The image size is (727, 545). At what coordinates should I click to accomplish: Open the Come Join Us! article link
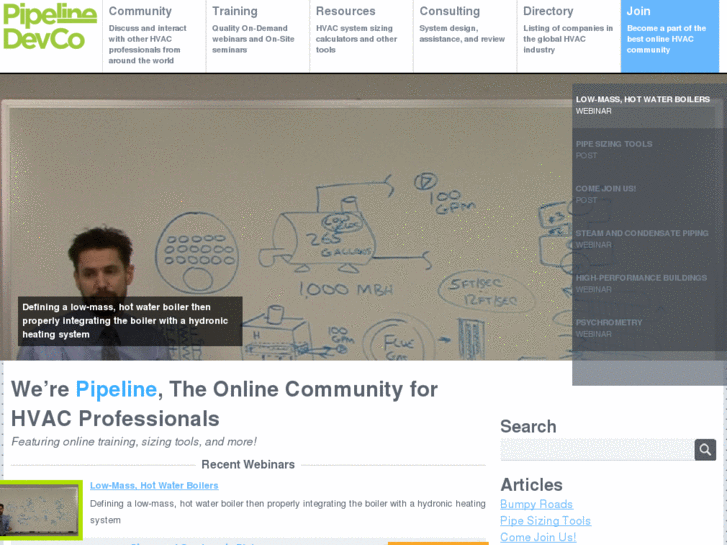click(538, 538)
